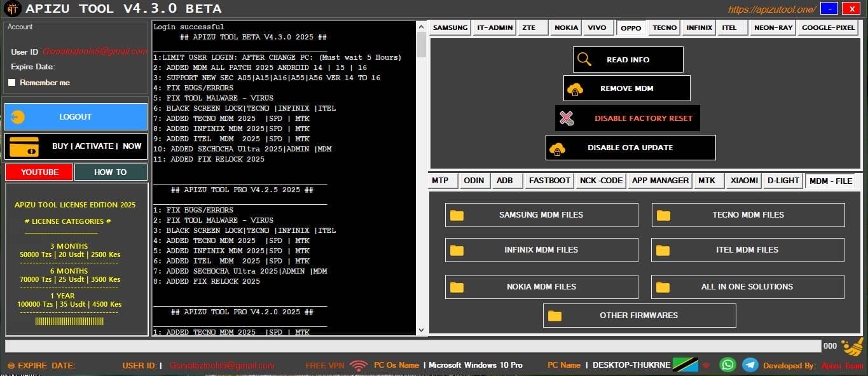Open the https://apizutool.one/ link
The width and height of the screenshot is (868, 376).
click(772, 9)
